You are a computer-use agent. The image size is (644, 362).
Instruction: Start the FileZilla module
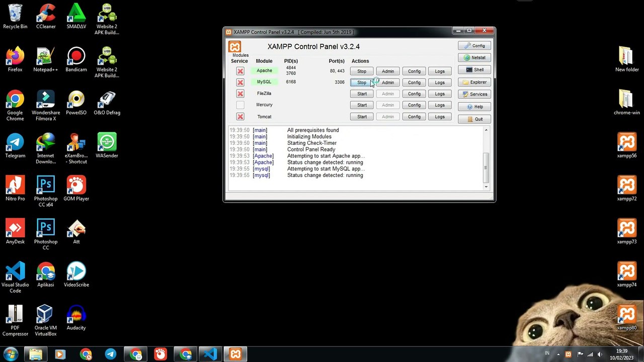(x=362, y=94)
